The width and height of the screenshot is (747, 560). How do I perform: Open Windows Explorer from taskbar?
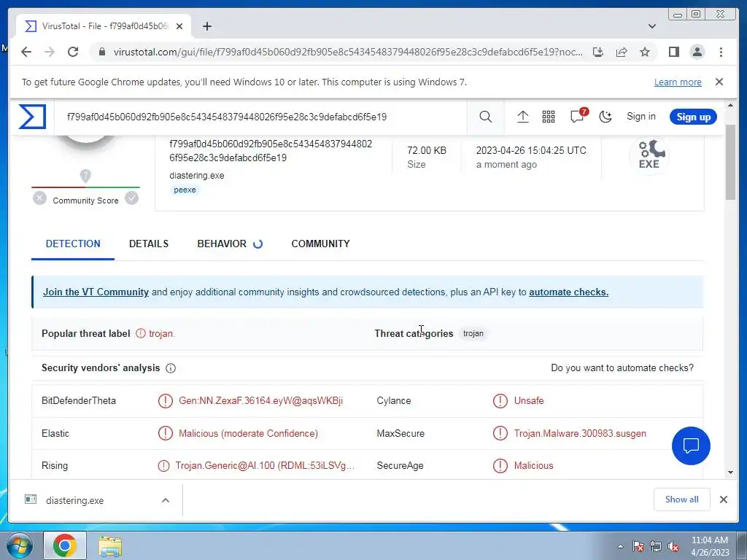tap(110, 545)
